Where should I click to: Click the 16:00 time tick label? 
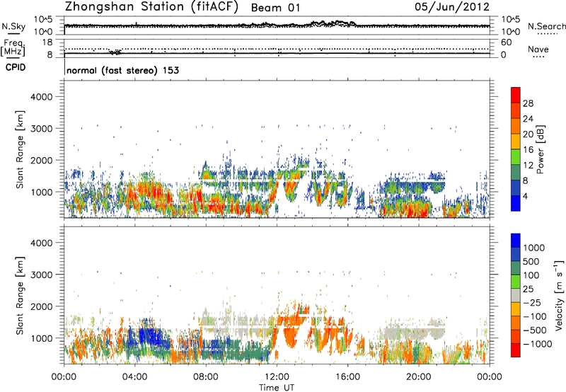348,377
